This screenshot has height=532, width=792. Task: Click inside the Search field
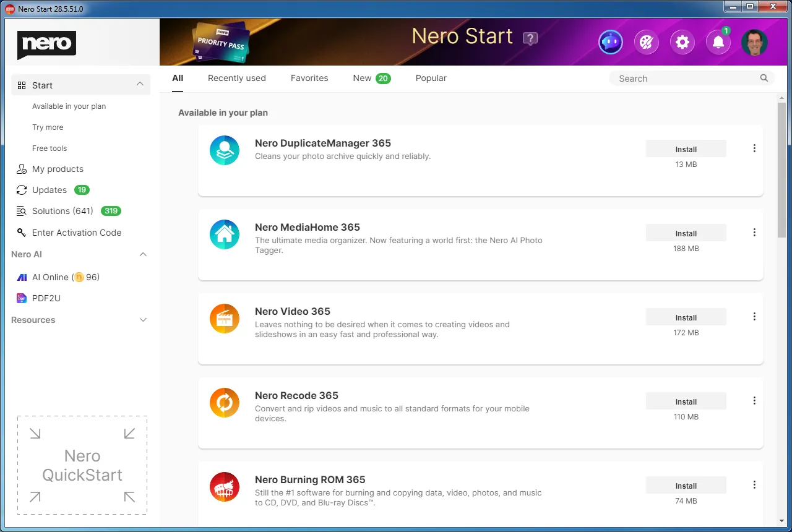681,78
